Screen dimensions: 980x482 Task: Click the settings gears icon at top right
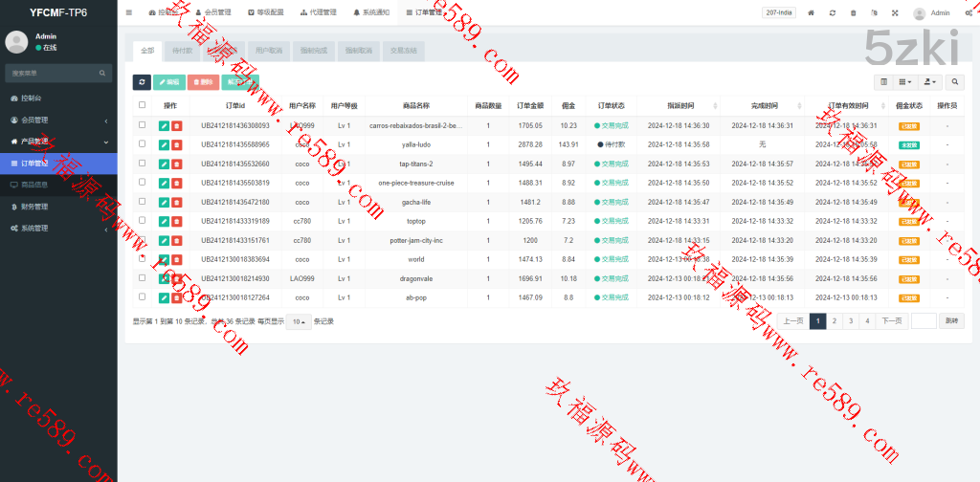pos(969,12)
